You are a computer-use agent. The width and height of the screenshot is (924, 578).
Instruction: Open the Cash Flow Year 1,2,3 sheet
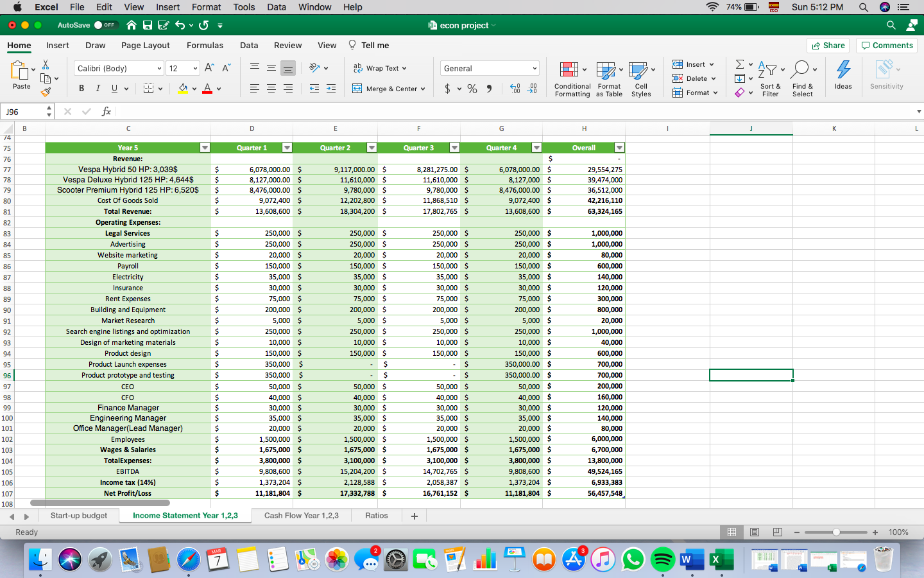coord(302,515)
